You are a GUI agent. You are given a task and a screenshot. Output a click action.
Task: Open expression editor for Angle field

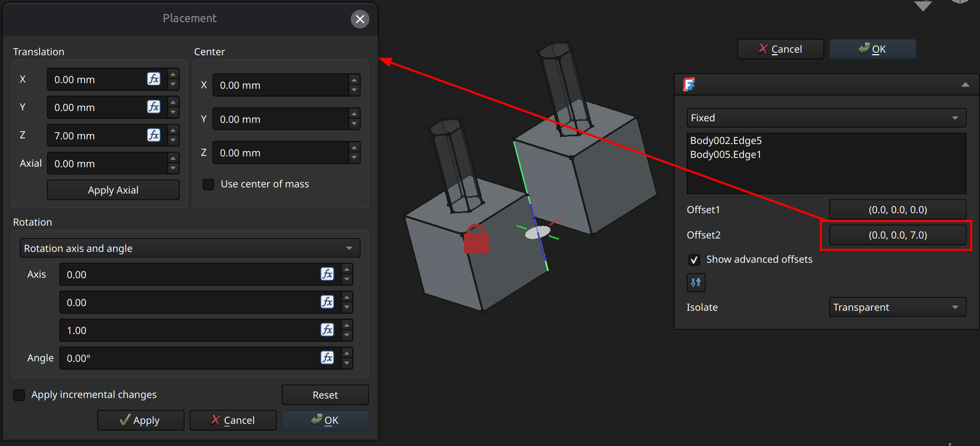tap(328, 358)
